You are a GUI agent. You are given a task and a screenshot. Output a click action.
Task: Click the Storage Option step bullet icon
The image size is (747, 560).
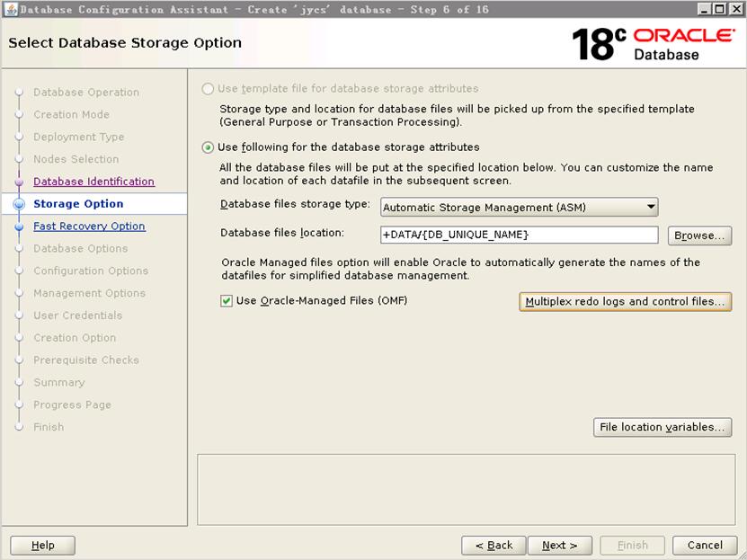click(19, 204)
